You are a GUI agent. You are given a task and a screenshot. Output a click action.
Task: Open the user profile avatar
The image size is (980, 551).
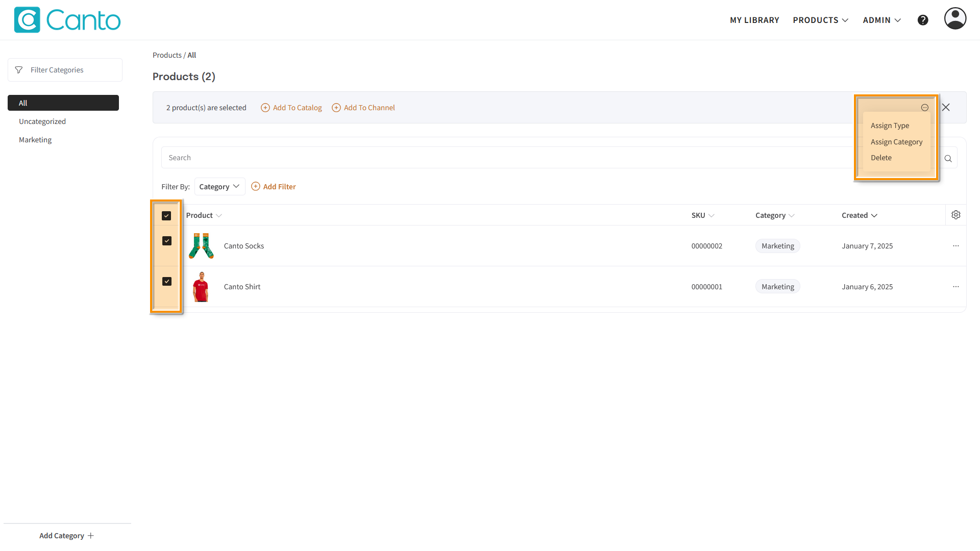(x=955, y=18)
